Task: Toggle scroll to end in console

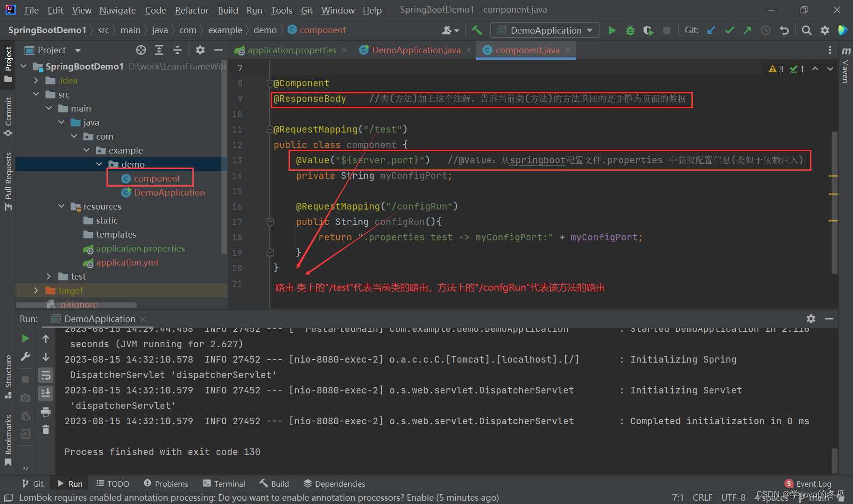Action: pos(46,393)
